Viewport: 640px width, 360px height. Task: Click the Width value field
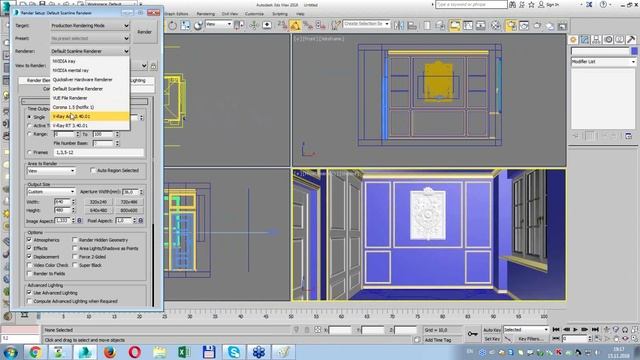coord(62,202)
